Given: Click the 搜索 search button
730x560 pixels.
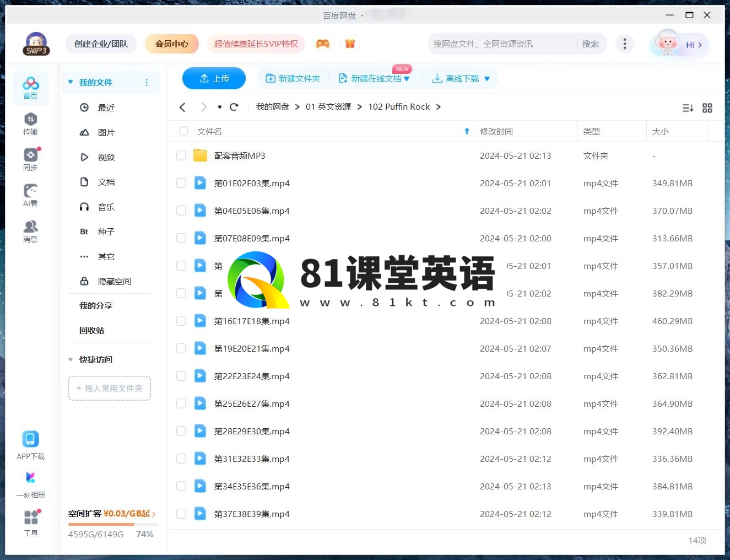Looking at the screenshot, I should tap(591, 44).
